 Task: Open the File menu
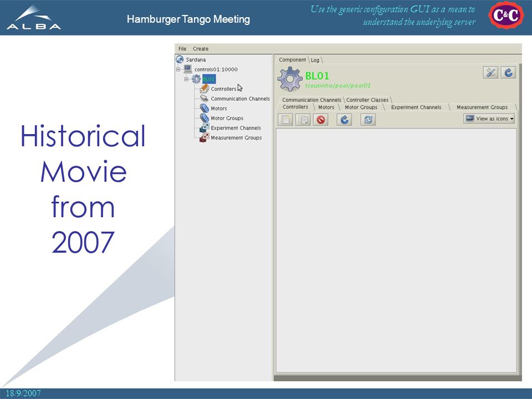tap(182, 49)
